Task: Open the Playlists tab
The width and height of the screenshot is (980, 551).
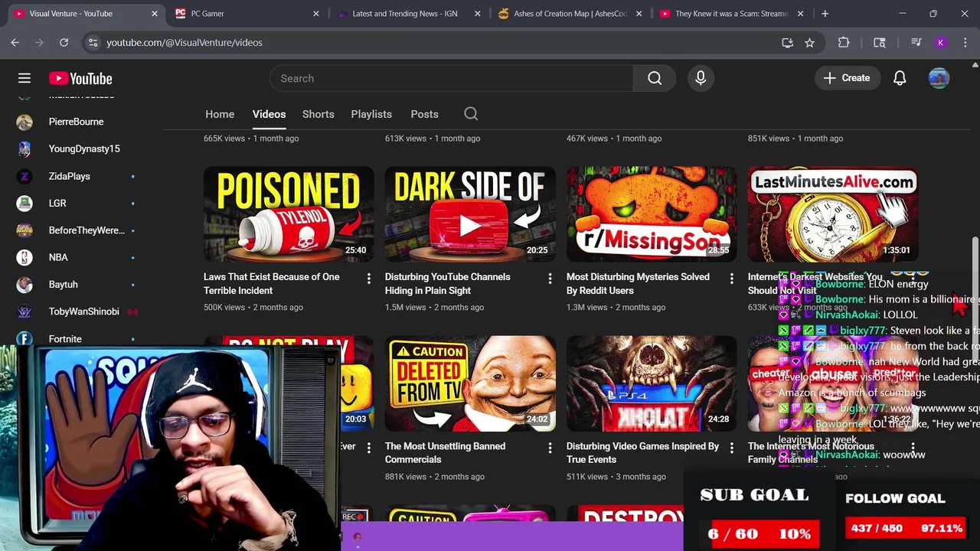Action: click(x=371, y=114)
